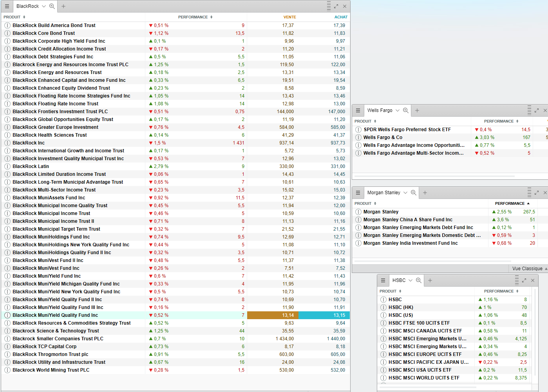This screenshot has height=392, width=548.
Task: Open options icon for HSBC (HK) row
Action: (x=383, y=307)
